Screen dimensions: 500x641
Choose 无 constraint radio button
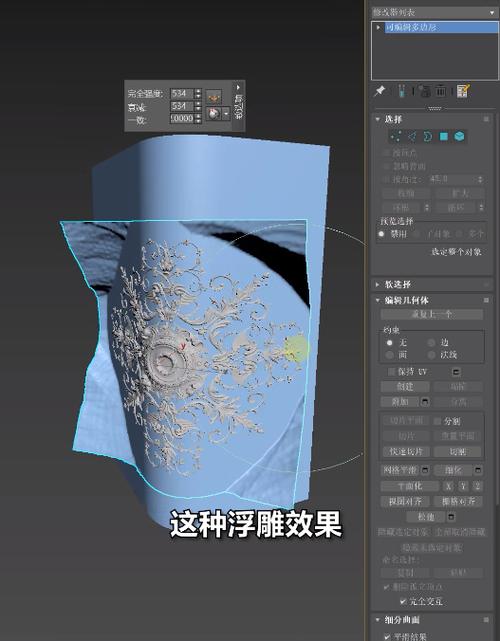click(x=390, y=343)
